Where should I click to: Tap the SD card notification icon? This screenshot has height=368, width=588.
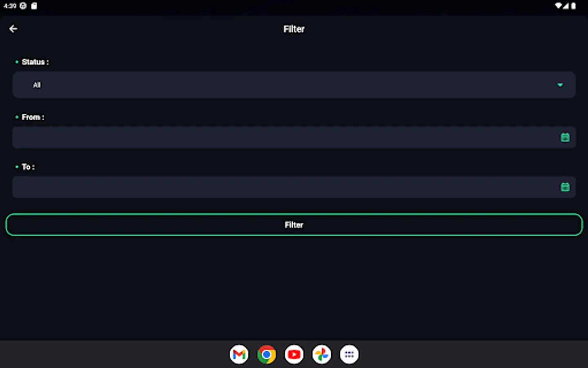click(x=34, y=6)
